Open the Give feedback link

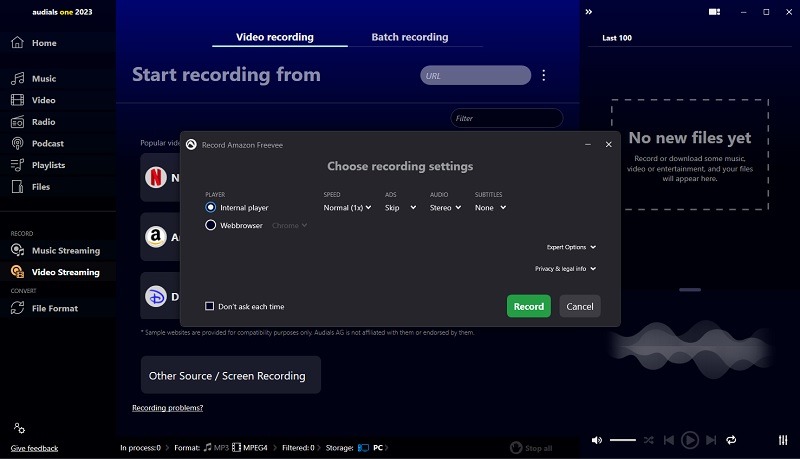click(x=34, y=448)
